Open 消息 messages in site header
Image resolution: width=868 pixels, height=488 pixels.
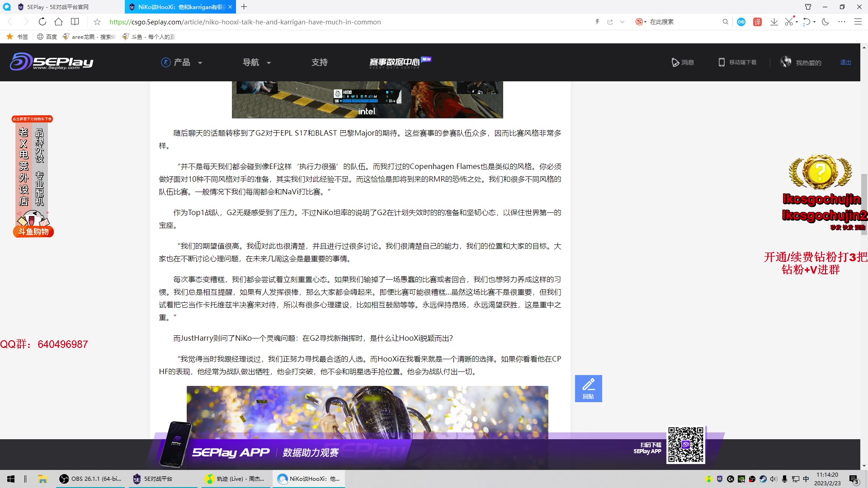pos(683,62)
